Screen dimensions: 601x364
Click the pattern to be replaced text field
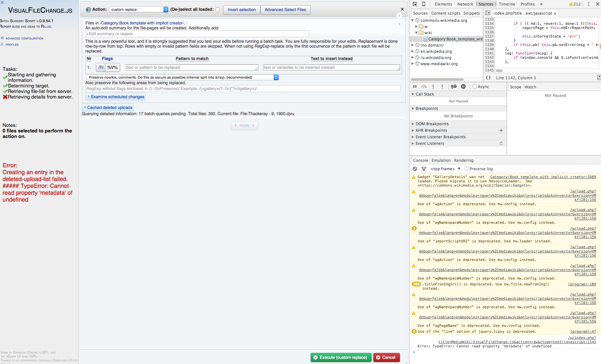192,68
